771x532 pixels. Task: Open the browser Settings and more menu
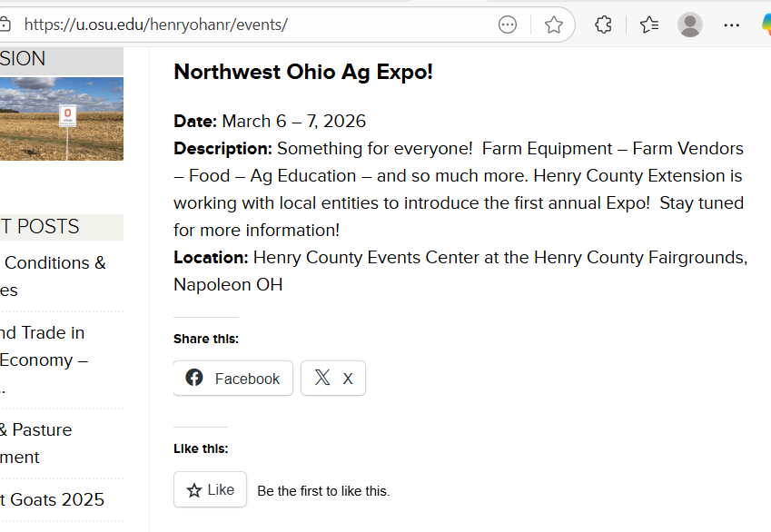click(x=732, y=25)
